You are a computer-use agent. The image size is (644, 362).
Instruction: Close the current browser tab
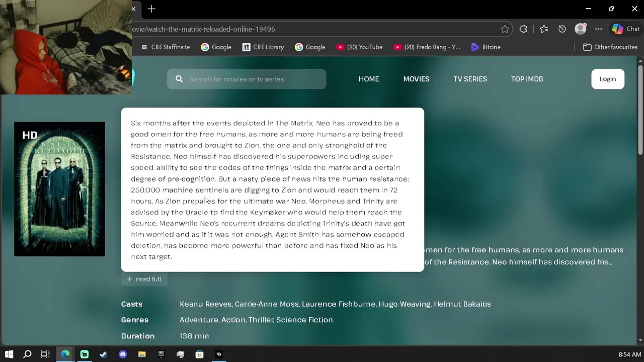[133, 9]
